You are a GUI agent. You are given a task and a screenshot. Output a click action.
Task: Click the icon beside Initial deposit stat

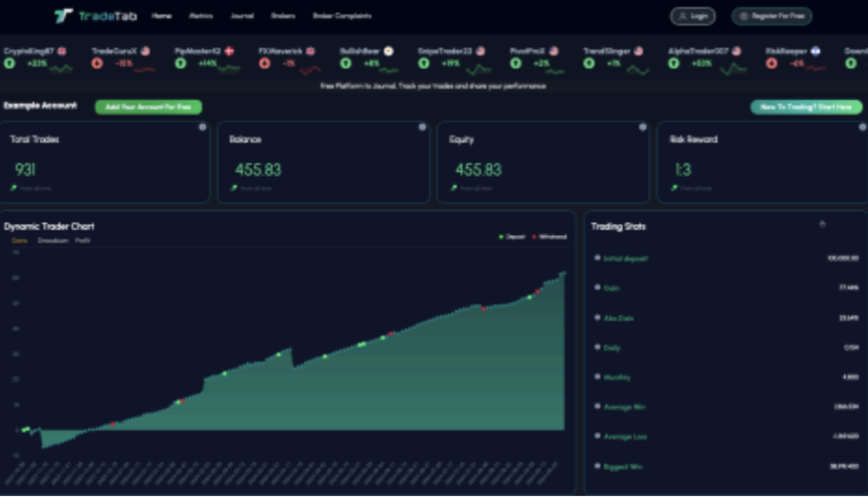click(598, 258)
